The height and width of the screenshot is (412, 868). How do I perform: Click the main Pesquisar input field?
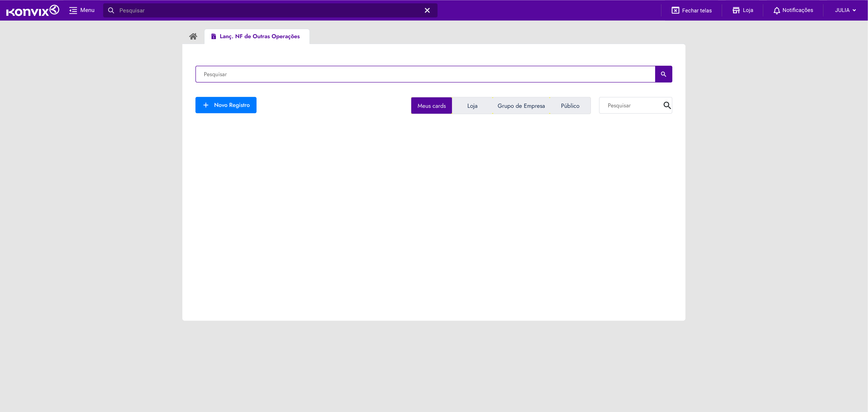tap(425, 74)
